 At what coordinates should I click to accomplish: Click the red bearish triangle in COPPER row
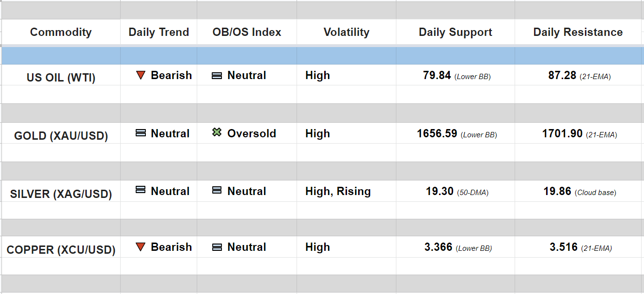click(141, 247)
